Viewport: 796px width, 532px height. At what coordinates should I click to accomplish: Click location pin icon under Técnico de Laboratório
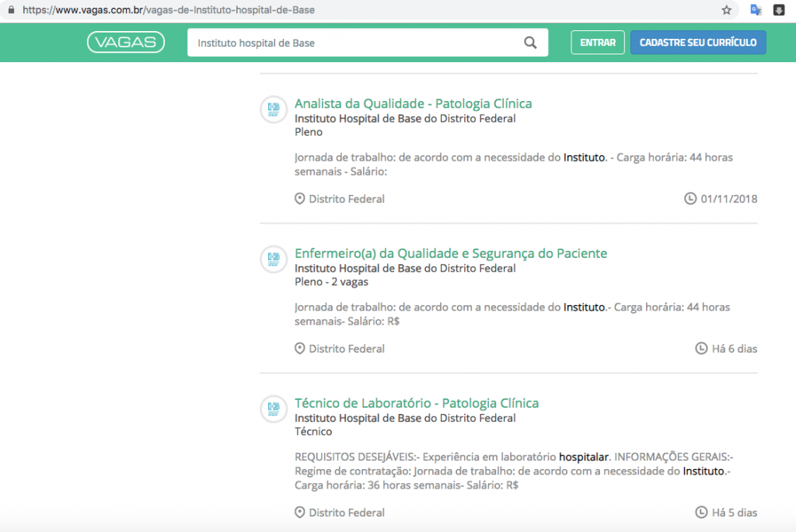coord(300,513)
